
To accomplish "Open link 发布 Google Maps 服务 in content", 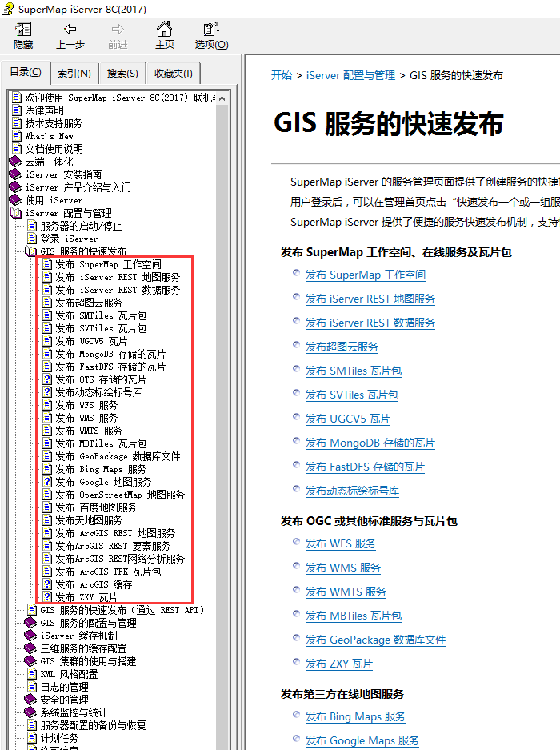I will [362, 740].
